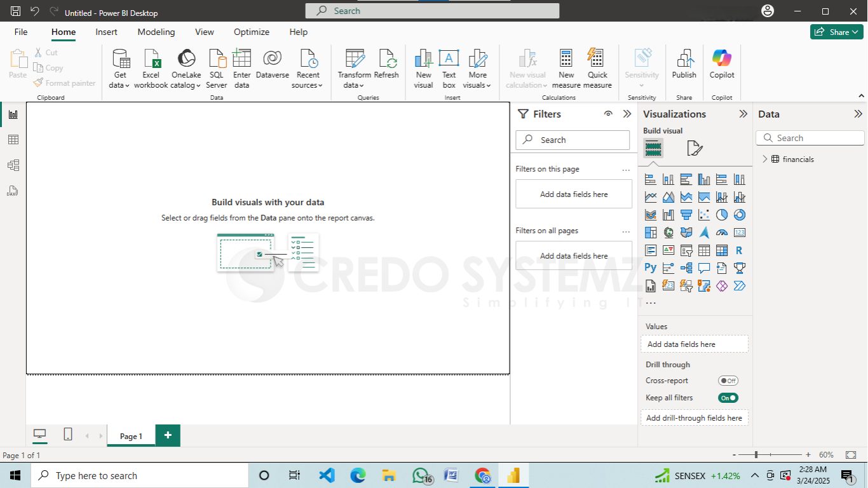Select the Page 1 tab
This screenshot has width=868, height=488.
[x=131, y=436]
